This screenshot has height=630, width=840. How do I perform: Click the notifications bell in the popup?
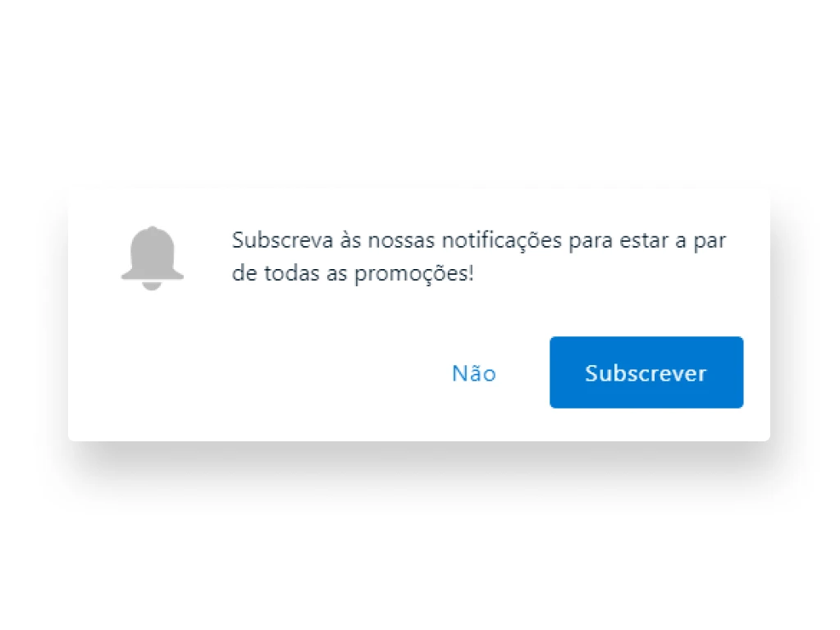point(152,258)
